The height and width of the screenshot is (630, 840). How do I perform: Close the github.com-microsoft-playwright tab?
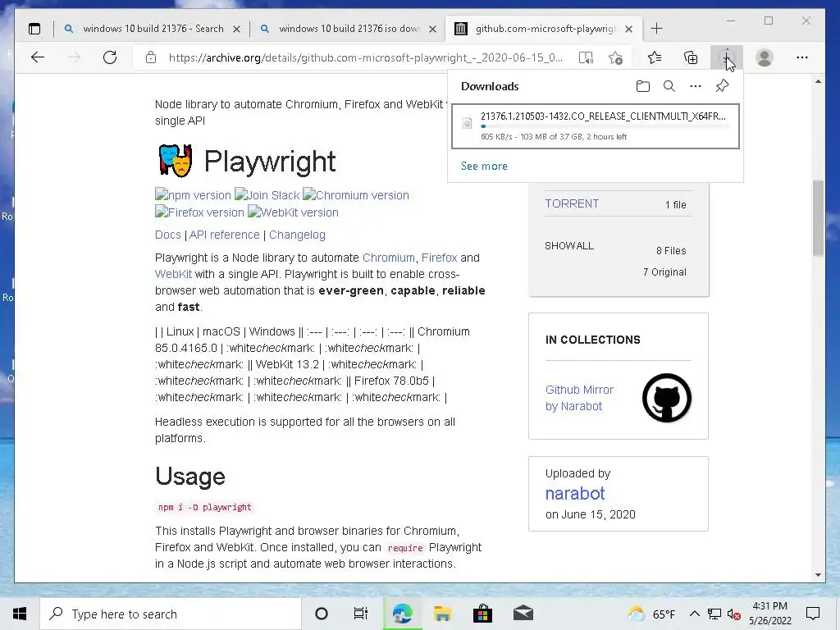(629, 29)
